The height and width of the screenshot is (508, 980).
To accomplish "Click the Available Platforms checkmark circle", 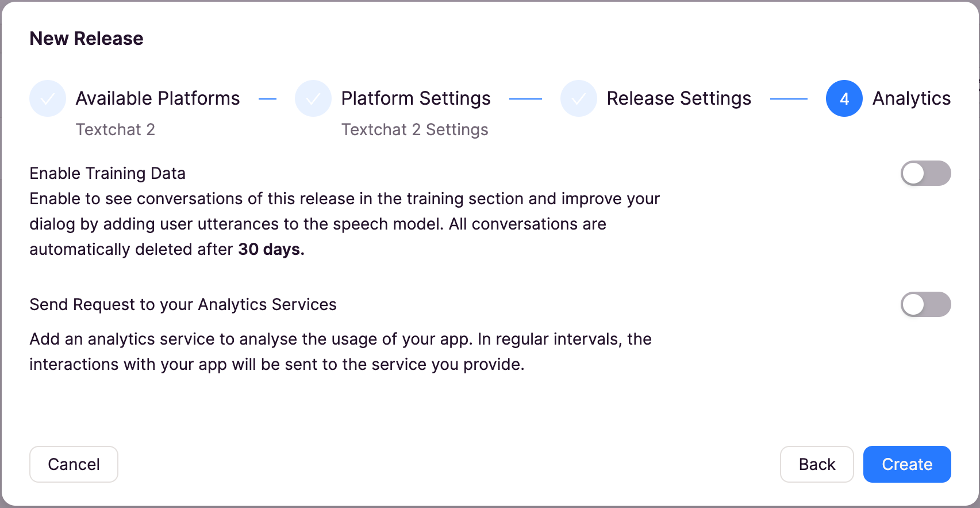I will coord(48,98).
